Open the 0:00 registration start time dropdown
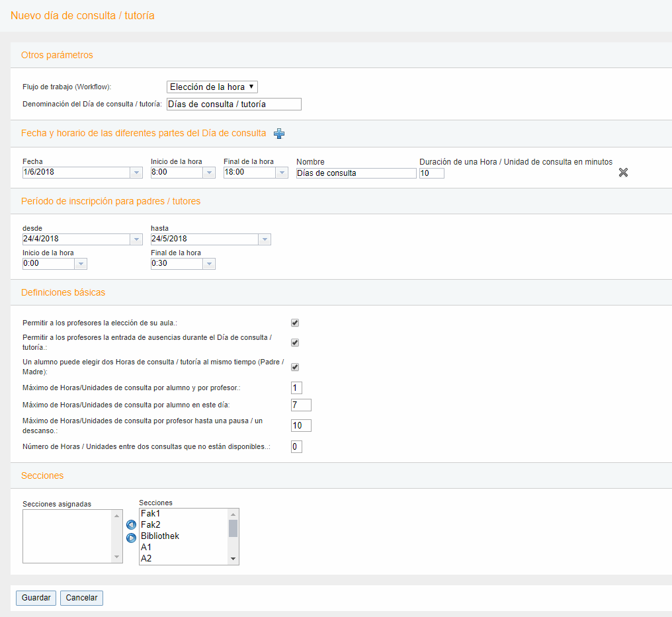672x617 pixels. click(x=81, y=263)
